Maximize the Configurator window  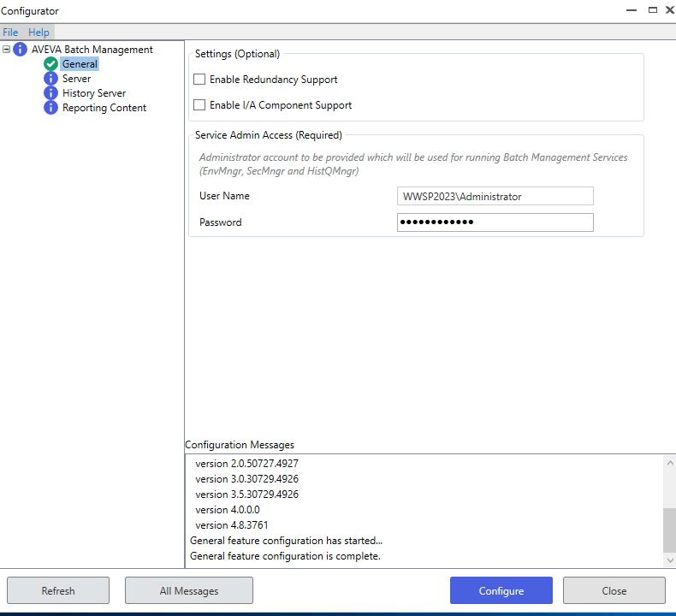point(653,10)
